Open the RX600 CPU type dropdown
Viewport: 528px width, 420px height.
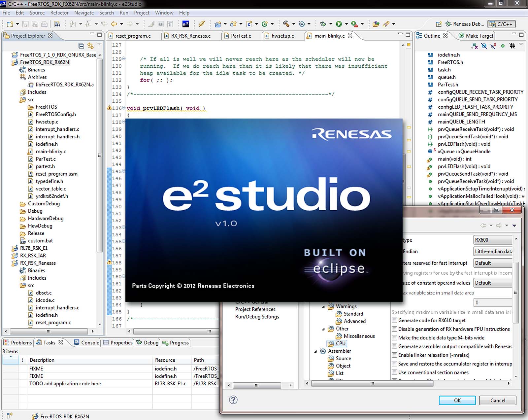point(493,240)
